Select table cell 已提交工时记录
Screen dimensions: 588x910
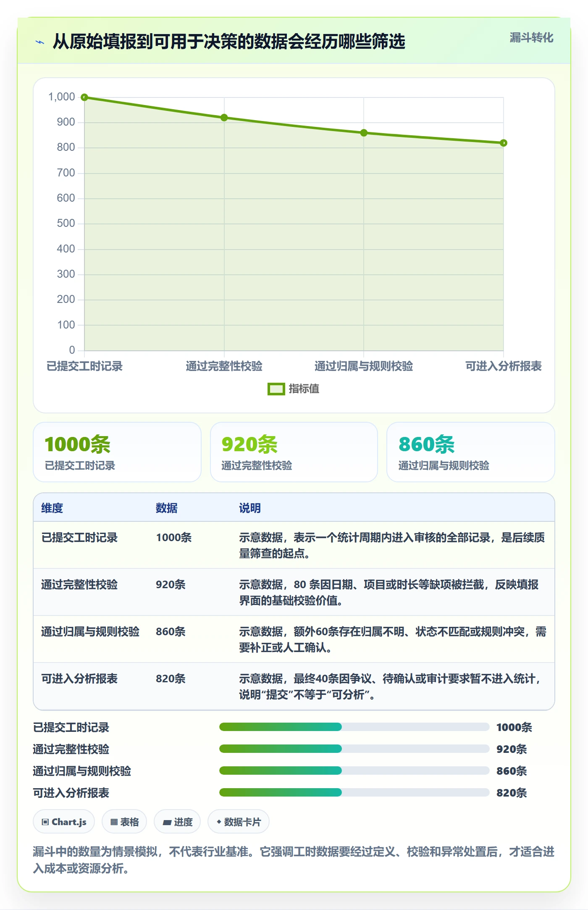pos(79,538)
